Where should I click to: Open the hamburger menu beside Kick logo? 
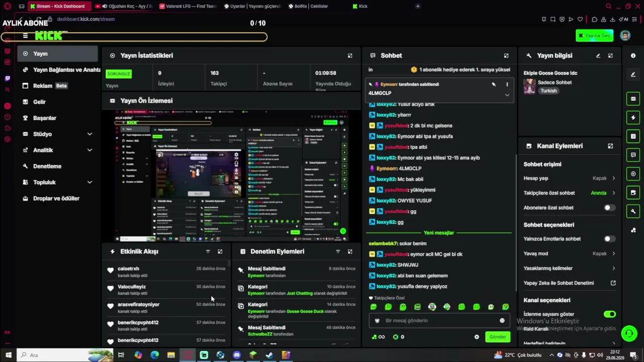point(25,36)
